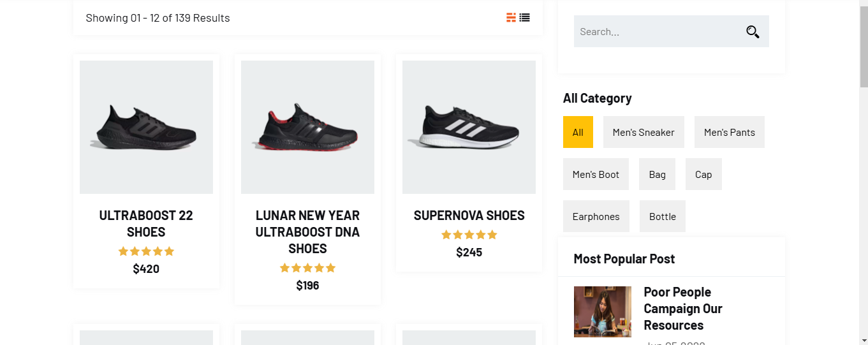Open the popular post thumbnail image
Image resolution: width=868 pixels, height=345 pixels.
click(603, 312)
